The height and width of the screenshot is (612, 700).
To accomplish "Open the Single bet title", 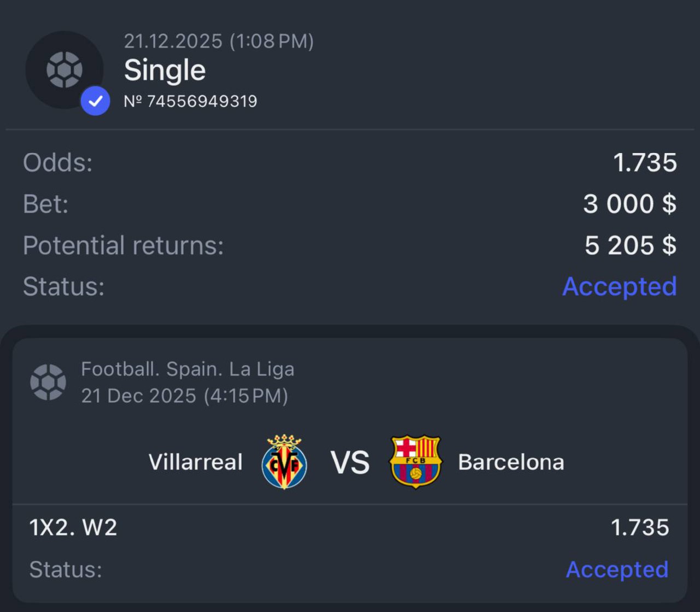I will click(165, 70).
